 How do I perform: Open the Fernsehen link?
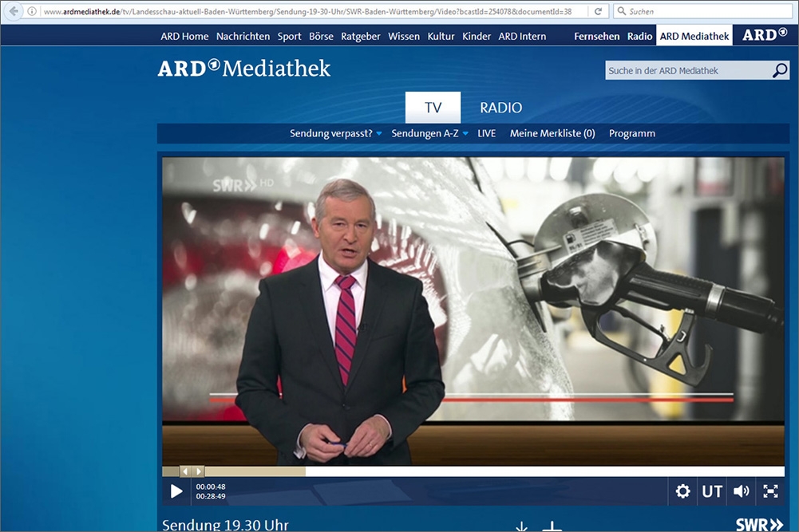(597, 36)
